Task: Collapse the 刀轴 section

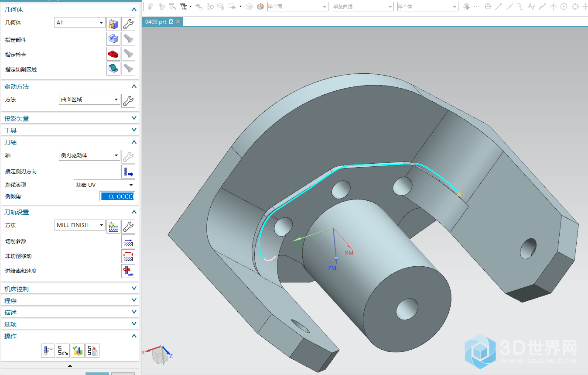Action: 134,142
